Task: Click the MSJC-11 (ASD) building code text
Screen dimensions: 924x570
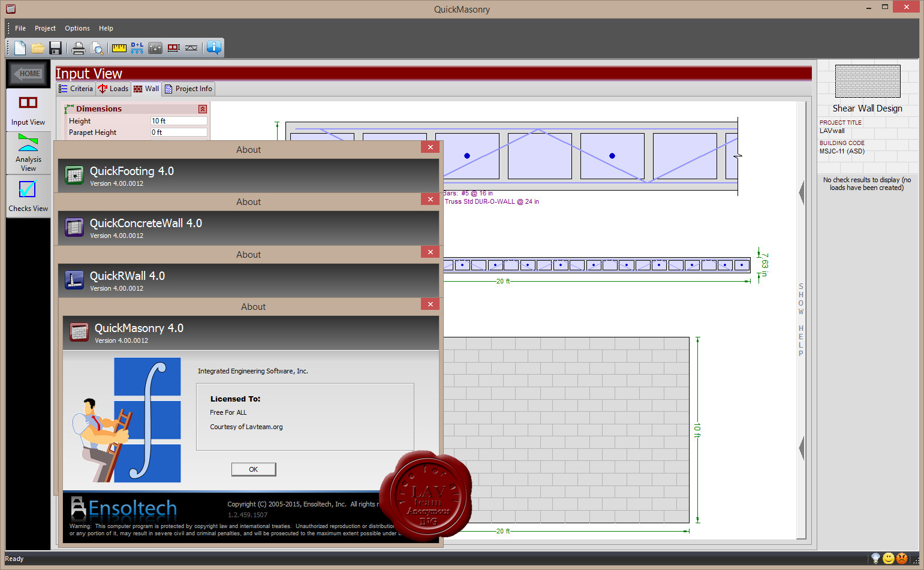Action: coord(842,151)
